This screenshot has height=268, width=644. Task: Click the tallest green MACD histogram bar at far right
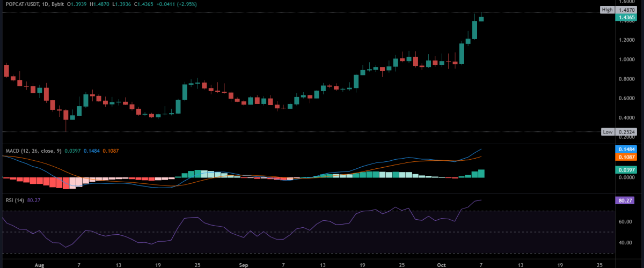click(481, 174)
